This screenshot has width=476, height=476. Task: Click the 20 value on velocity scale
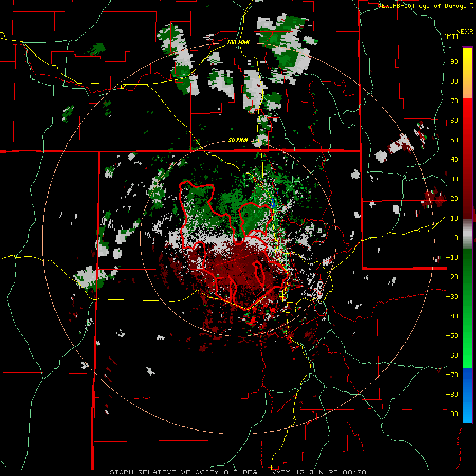pyautogui.click(x=454, y=198)
